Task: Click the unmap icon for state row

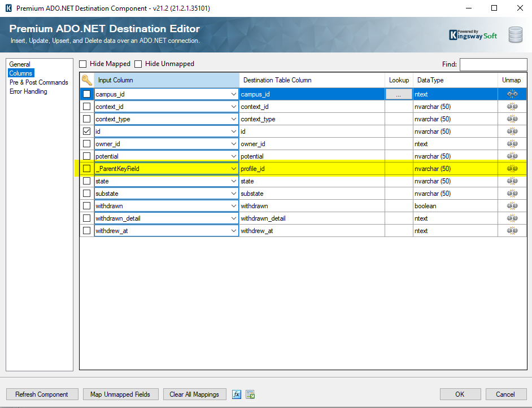Action: [x=512, y=181]
